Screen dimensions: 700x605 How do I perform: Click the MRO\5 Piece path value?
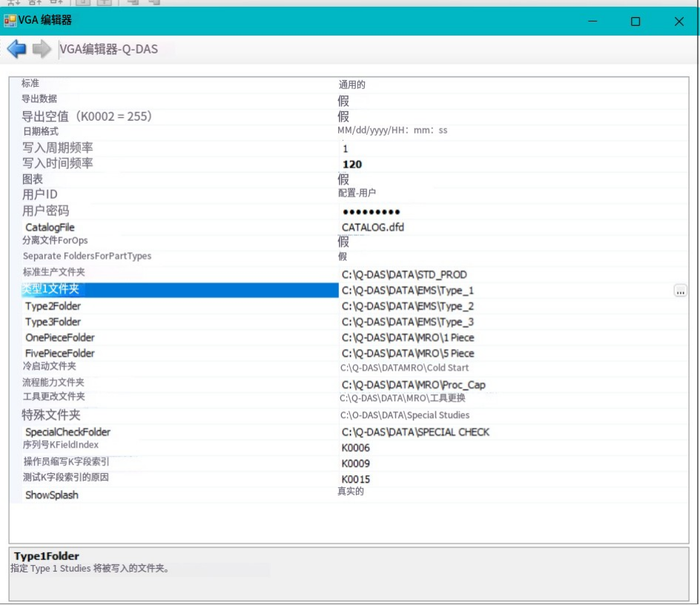coord(408,353)
